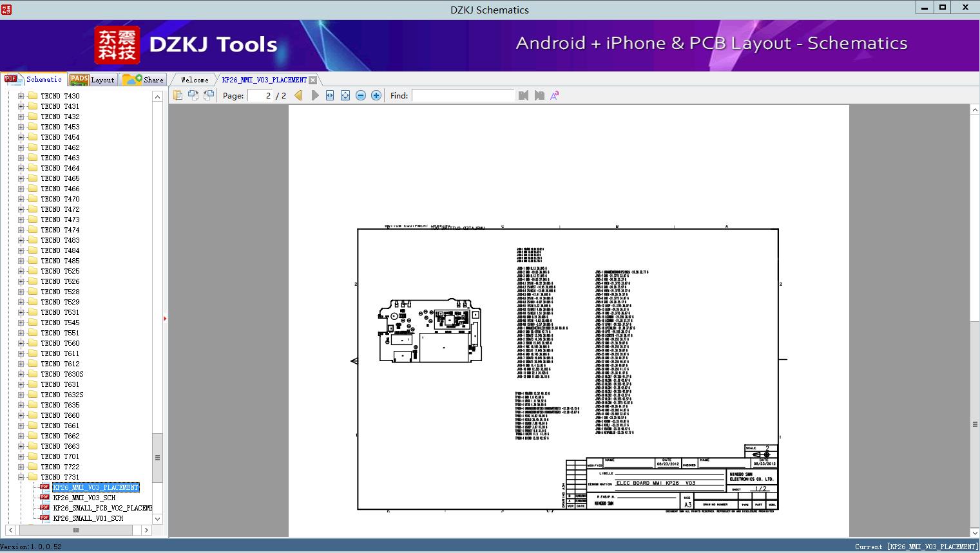This screenshot has height=553, width=980.
Task: Collapse the TECNO T731 folder
Action: (x=21, y=477)
